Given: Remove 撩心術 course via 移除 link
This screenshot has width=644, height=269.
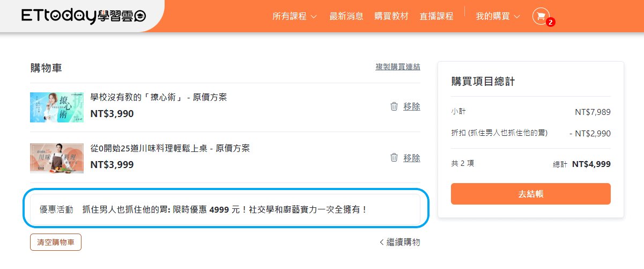Looking at the screenshot, I should point(412,106).
